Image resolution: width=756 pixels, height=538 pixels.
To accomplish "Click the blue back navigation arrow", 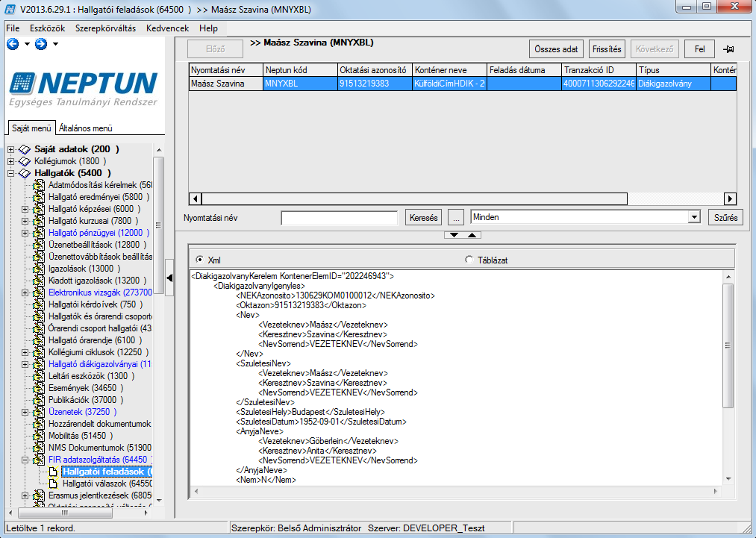I will click(13, 44).
